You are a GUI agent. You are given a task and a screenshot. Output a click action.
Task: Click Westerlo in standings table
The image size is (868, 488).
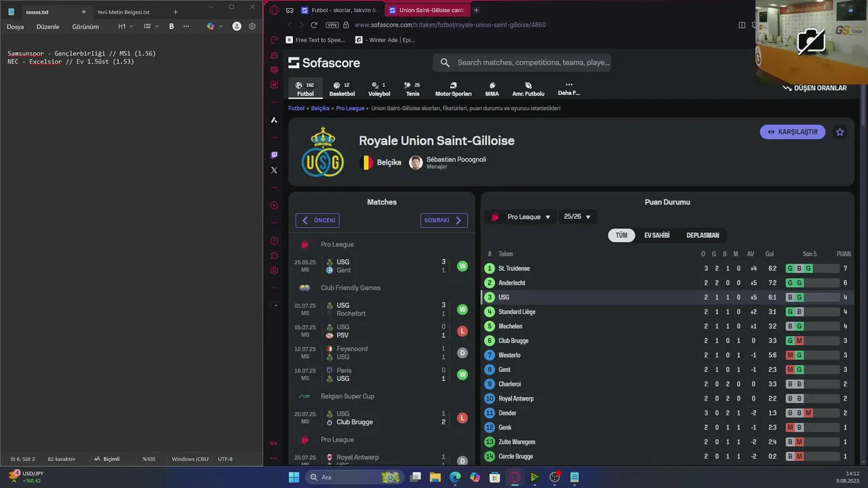tap(509, 355)
